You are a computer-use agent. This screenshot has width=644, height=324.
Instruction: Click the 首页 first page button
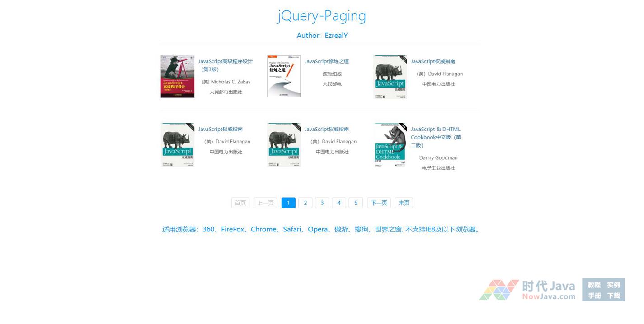[x=240, y=203]
